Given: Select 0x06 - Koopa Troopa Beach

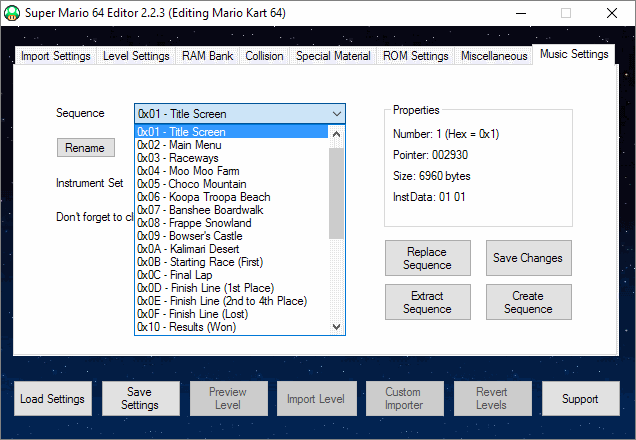Looking at the screenshot, I should [x=231, y=197].
